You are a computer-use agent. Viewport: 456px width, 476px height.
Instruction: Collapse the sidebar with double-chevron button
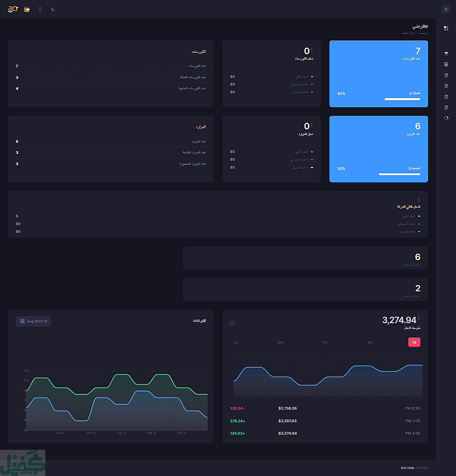(446, 10)
